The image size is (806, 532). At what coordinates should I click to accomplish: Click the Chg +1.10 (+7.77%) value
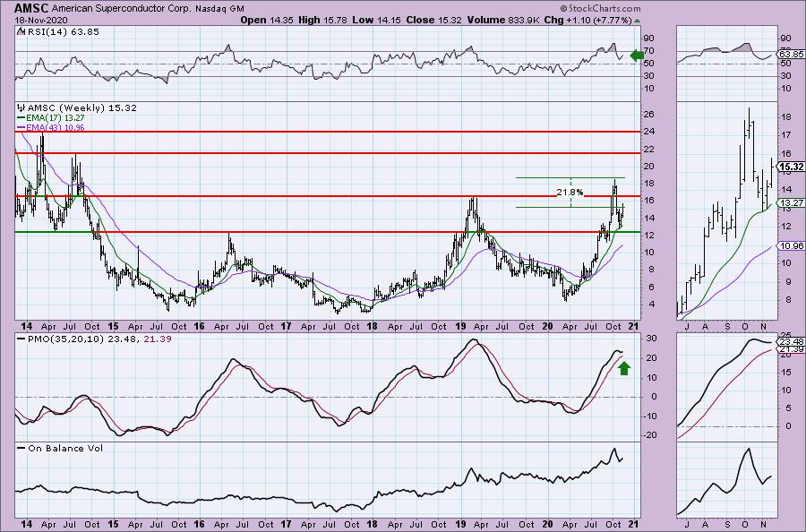(x=587, y=20)
